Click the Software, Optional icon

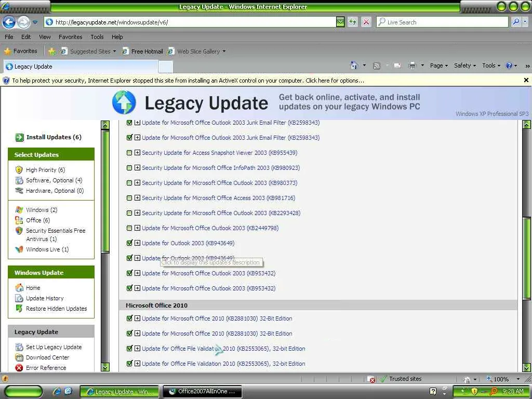click(x=19, y=180)
